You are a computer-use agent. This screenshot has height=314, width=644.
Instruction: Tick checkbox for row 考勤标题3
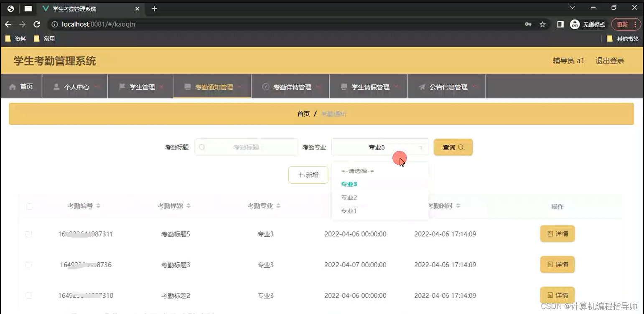28,265
